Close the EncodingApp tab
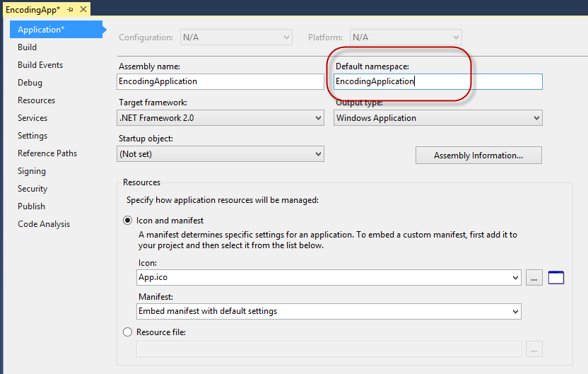Image resolution: width=588 pixels, height=374 pixels. tap(83, 10)
